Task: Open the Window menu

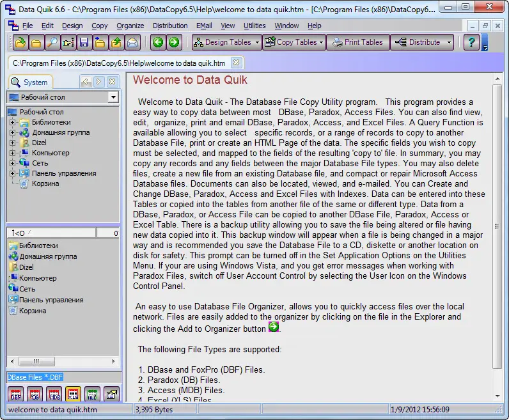Action: 286,26
